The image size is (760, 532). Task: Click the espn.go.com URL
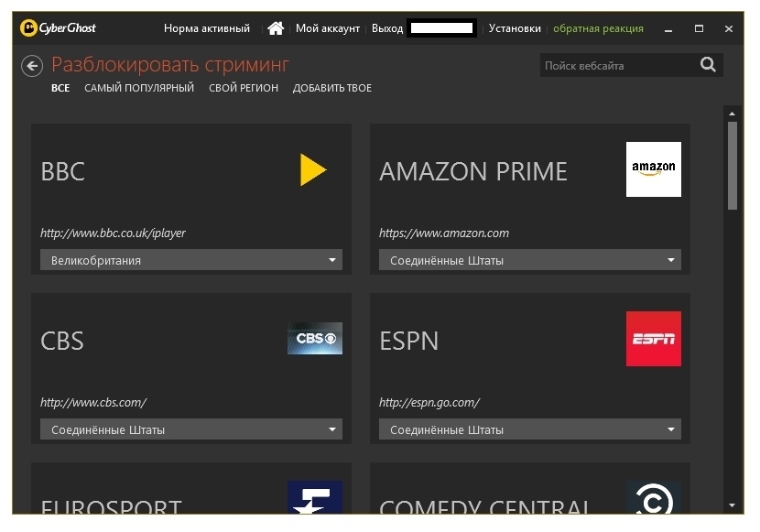(429, 402)
